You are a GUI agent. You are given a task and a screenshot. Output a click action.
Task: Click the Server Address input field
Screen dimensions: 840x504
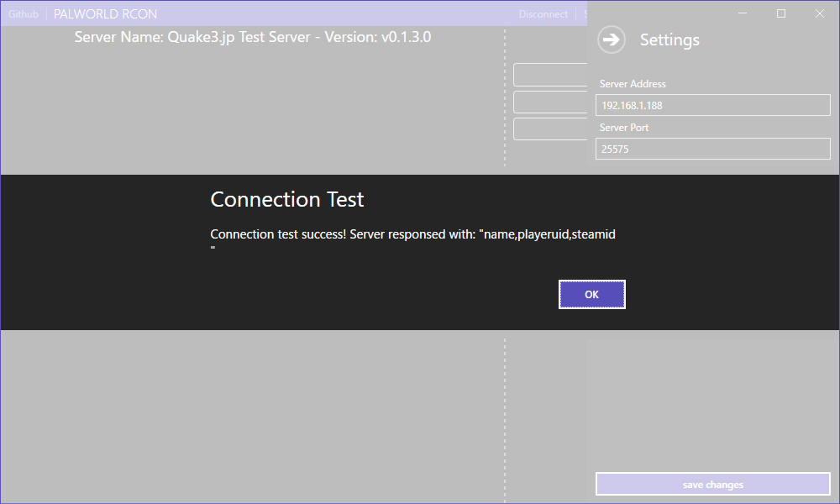click(x=713, y=105)
